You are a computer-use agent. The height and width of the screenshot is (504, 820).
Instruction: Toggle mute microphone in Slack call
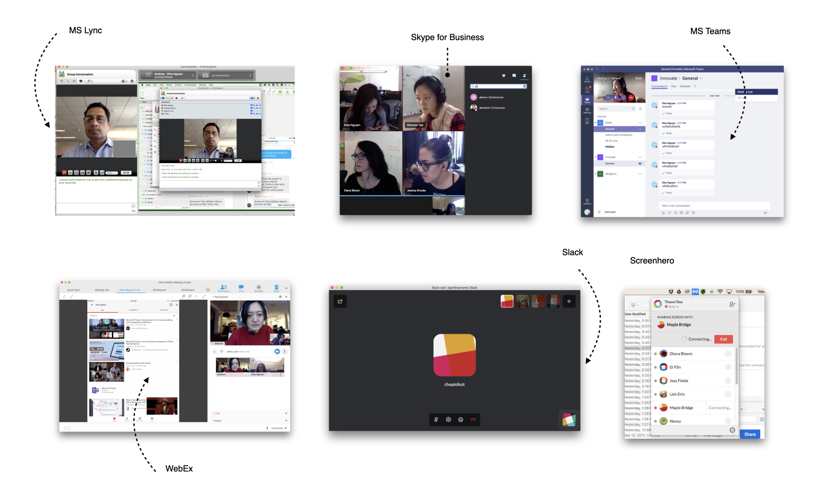[x=436, y=419]
